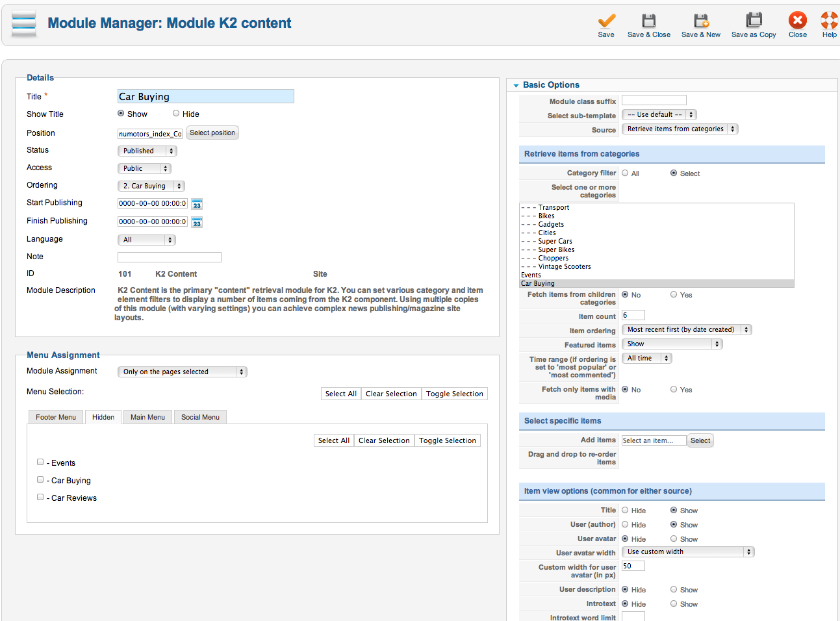840x621 pixels.
Task: Open the Time range dropdown
Action: pos(647,358)
